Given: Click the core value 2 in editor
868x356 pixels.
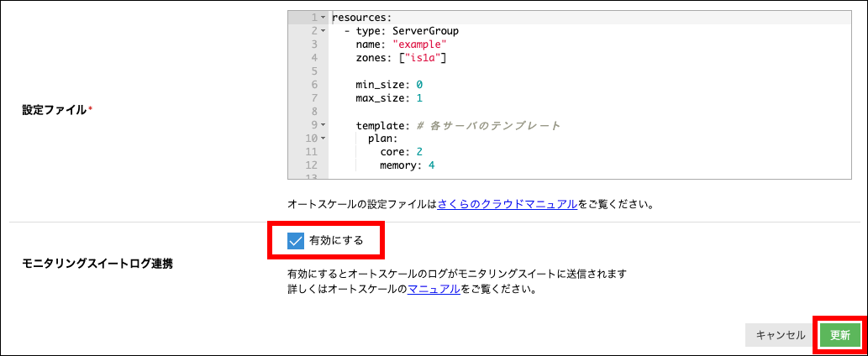Looking at the screenshot, I should [x=418, y=152].
